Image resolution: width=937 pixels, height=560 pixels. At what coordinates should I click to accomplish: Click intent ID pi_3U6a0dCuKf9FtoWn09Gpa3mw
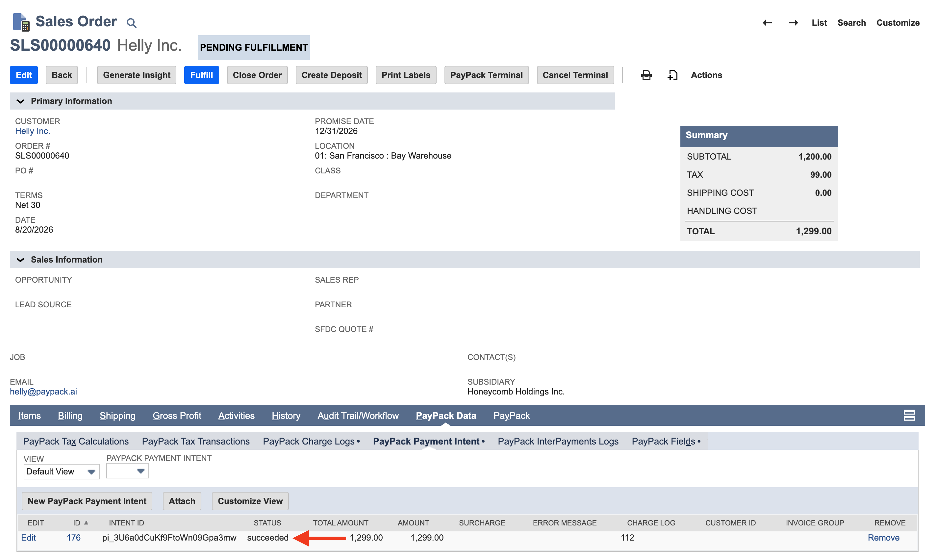[169, 537]
